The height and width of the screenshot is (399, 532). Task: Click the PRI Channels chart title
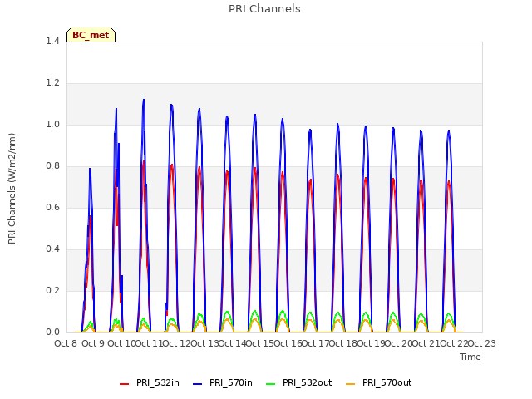(x=264, y=9)
